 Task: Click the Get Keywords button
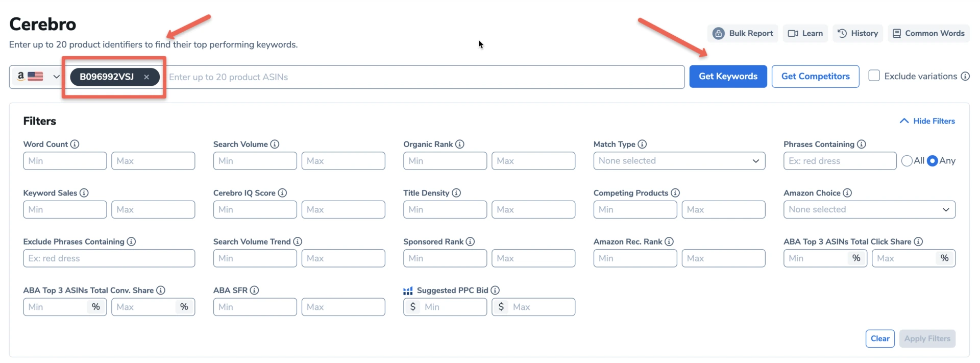728,76
